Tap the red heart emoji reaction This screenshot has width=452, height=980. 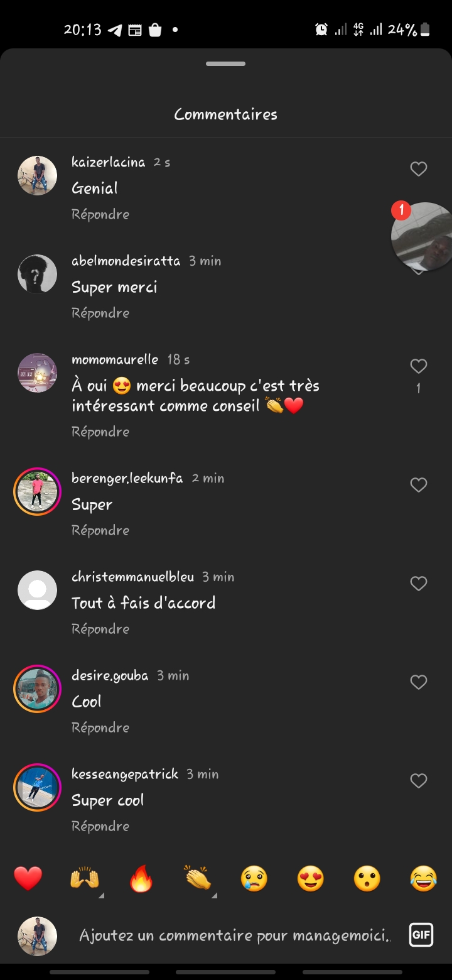28,878
